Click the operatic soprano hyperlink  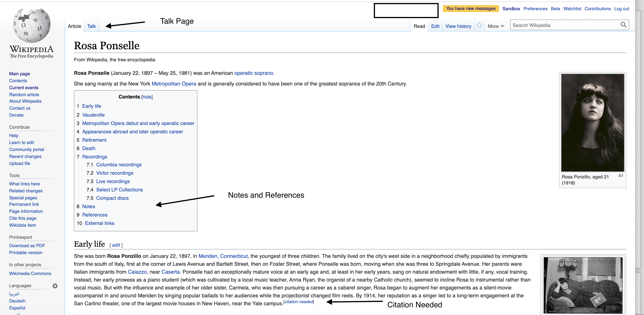tap(253, 73)
